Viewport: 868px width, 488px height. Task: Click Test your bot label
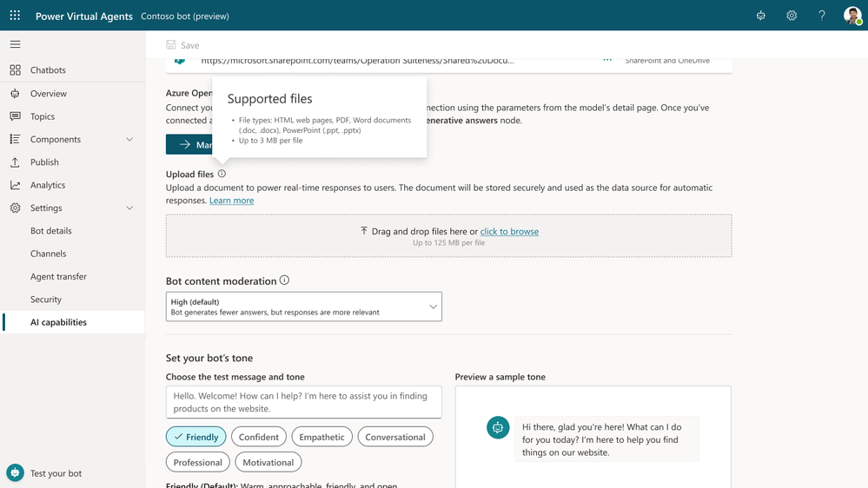(56, 473)
